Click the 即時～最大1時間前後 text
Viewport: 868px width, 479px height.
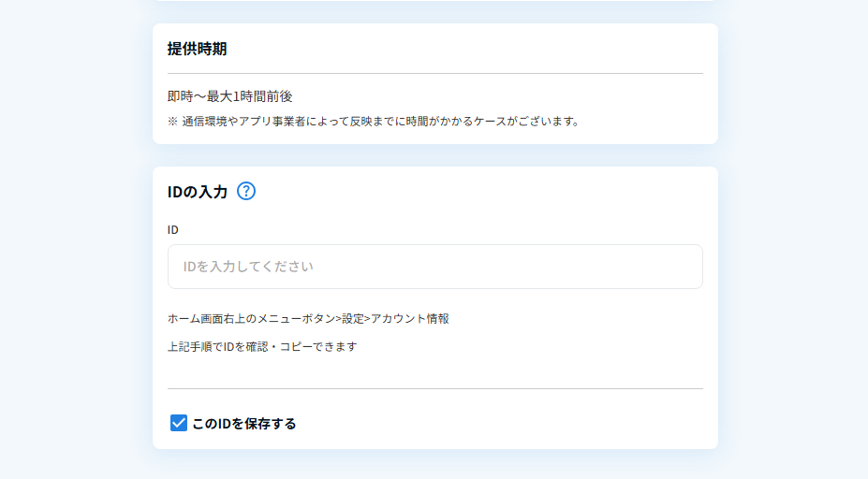click(x=230, y=96)
